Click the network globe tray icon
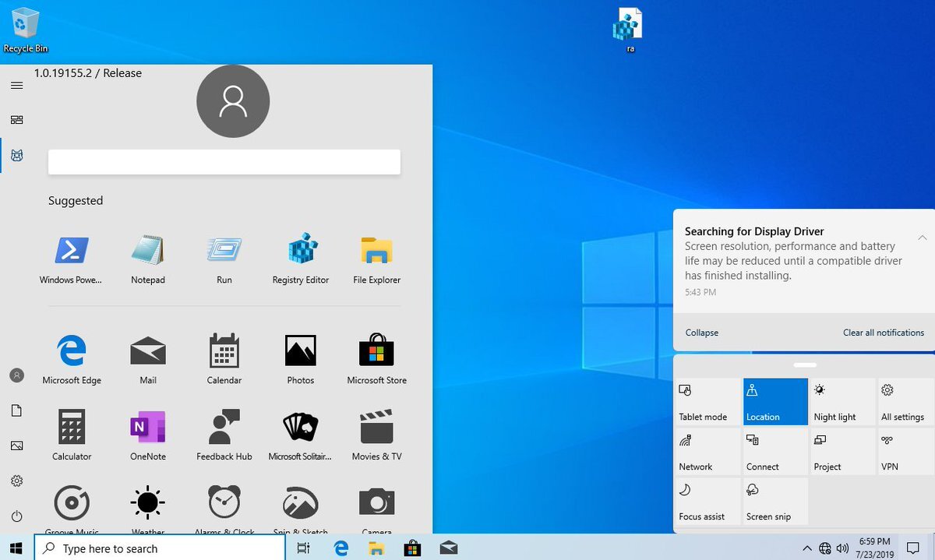Screen dimensions: 935x560 pos(824,548)
